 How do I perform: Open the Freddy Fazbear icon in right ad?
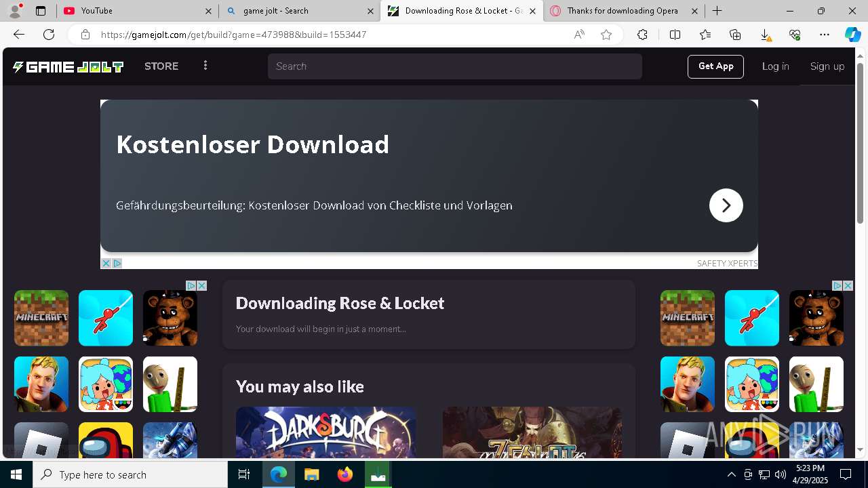pos(816,318)
